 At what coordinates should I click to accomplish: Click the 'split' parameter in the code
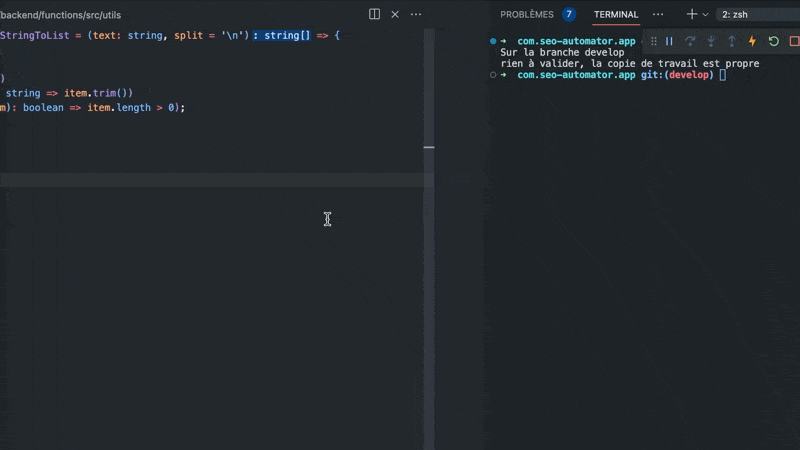point(188,35)
